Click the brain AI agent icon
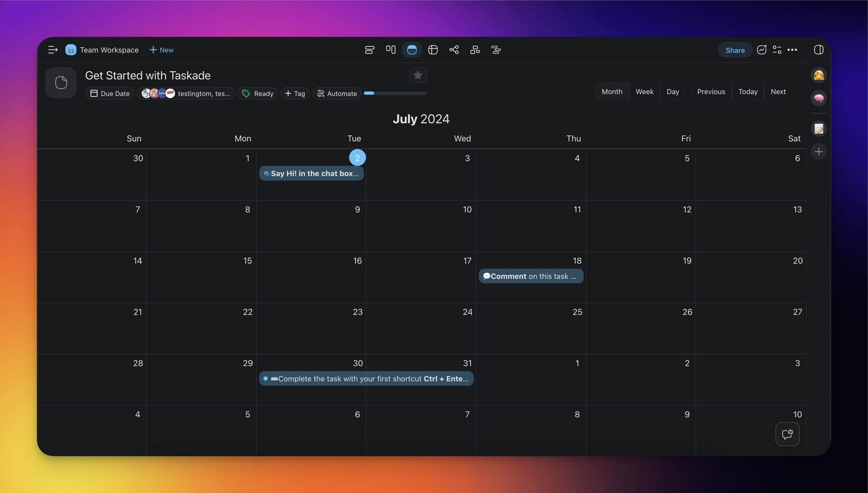Image resolution: width=868 pixels, height=493 pixels. (818, 98)
